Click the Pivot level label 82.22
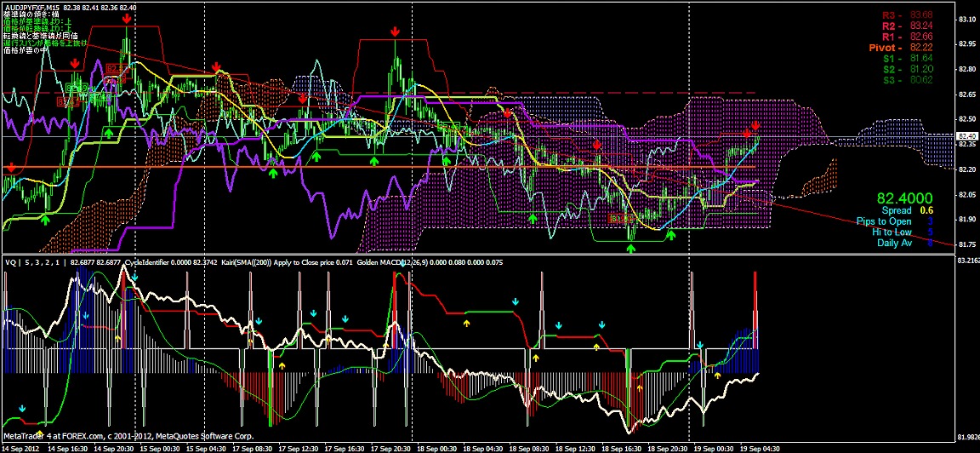This screenshot has height=453, width=980. 901,48
